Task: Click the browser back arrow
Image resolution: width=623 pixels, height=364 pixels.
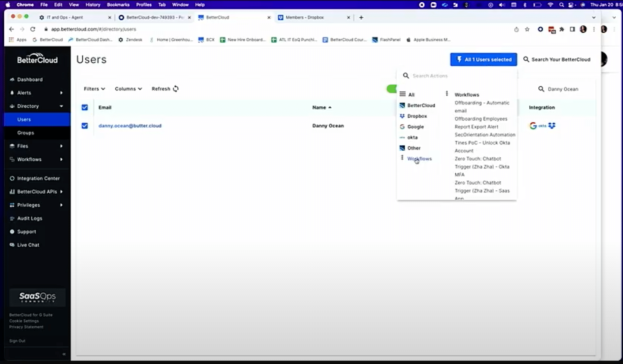Action: pos(11,29)
